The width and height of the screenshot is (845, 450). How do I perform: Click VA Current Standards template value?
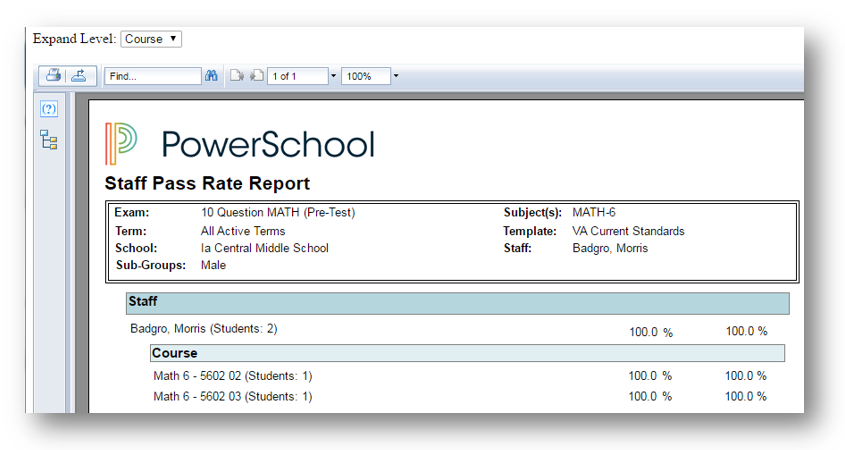[628, 231]
